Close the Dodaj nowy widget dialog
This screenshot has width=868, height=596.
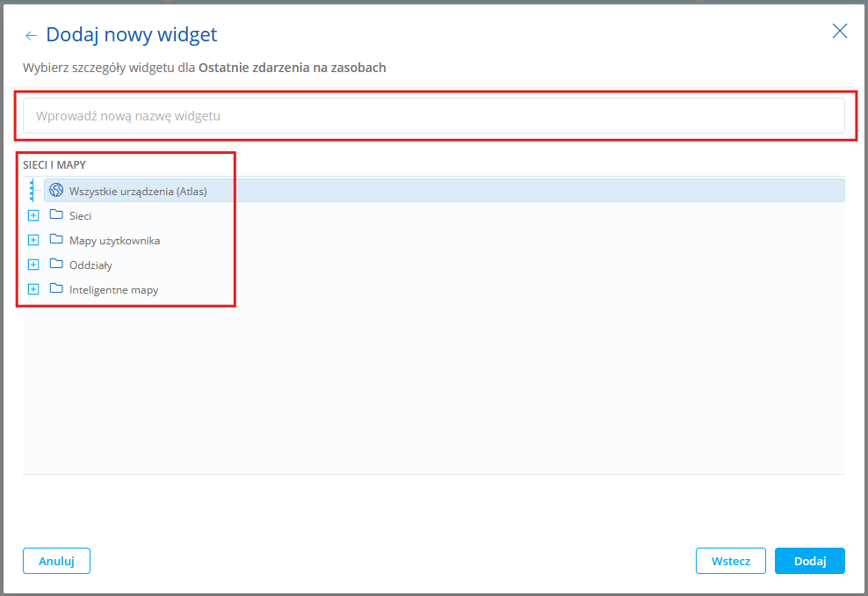coord(840,32)
